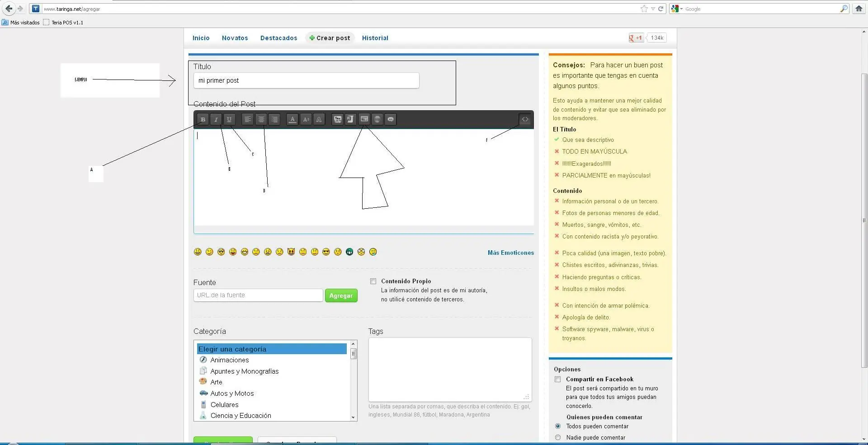Open the Novatos tab
Screen dimensions: 868x445
(235, 38)
